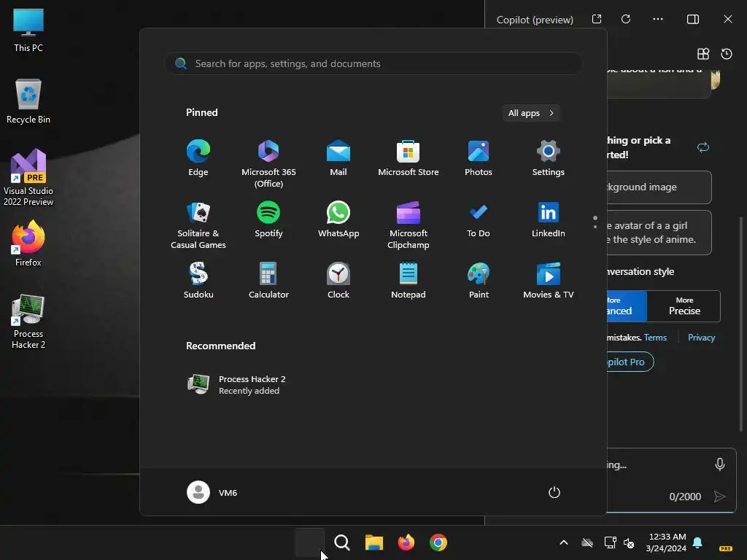The width and height of the screenshot is (747, 560).
Task: Select the Firefox desktop shortcut
Action: pos(28,244)
